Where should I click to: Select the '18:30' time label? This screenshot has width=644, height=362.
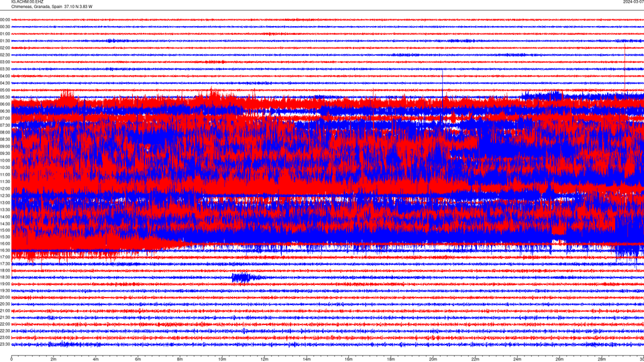tap(5, 277)
